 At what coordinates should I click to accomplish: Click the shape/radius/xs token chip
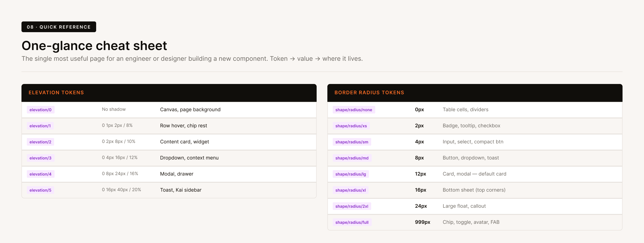click(351, 126)
